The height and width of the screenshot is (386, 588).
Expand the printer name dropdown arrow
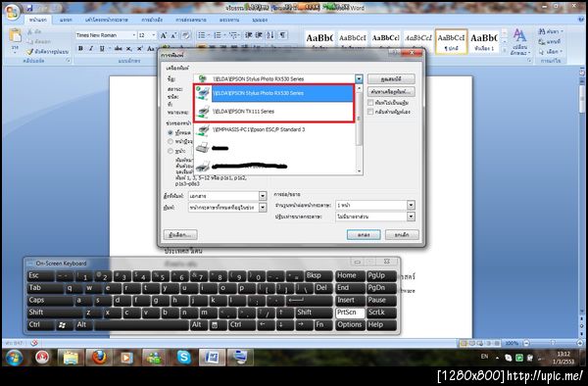tap(359, 78)
